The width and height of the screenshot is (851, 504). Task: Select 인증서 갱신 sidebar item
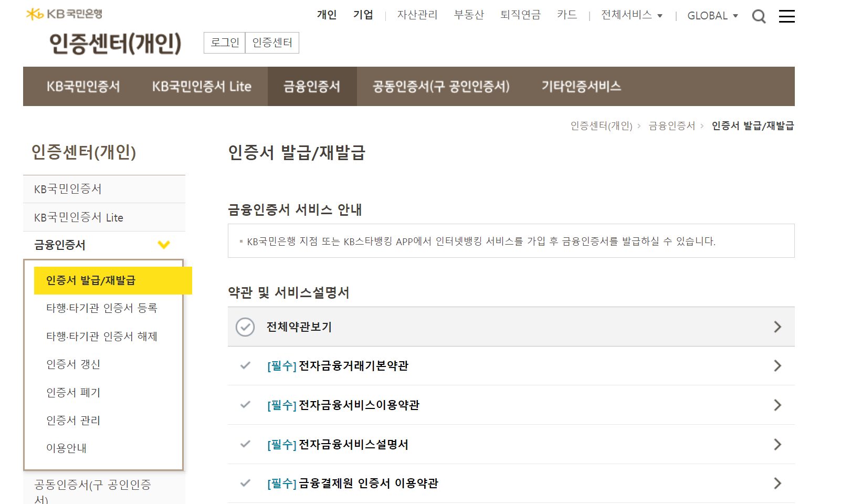pos(73,364)
